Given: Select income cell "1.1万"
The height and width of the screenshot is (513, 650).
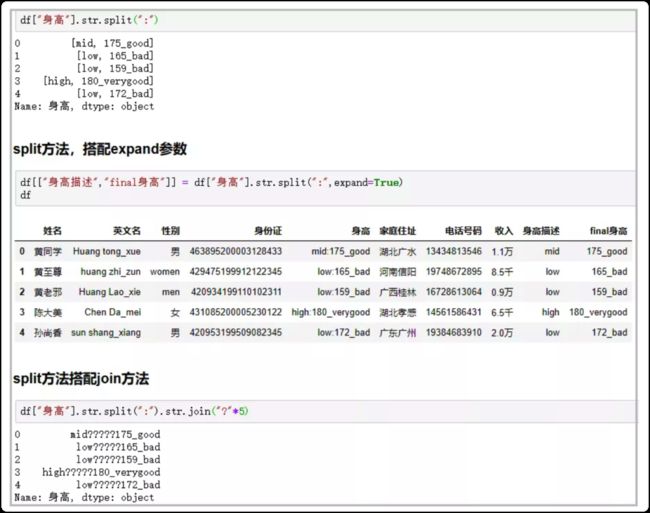Looking at the screenshot, I should click(502, 252).
